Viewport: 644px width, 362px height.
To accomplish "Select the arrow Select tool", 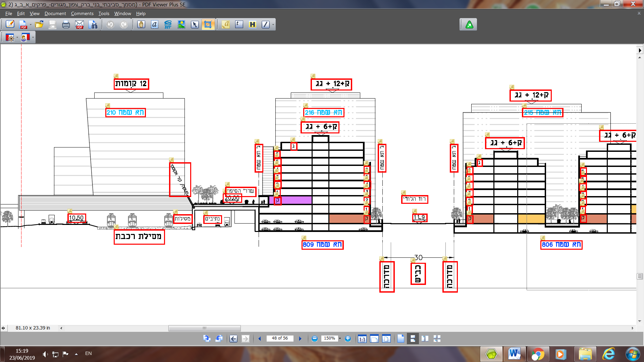I will tap(195, 24).
